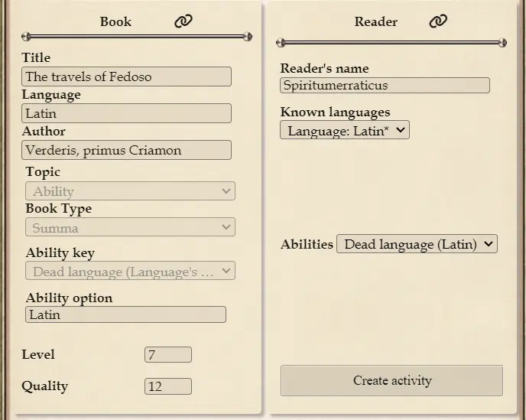
Task: Open the Abilities dropdown
Action: [x=417, y=244]
